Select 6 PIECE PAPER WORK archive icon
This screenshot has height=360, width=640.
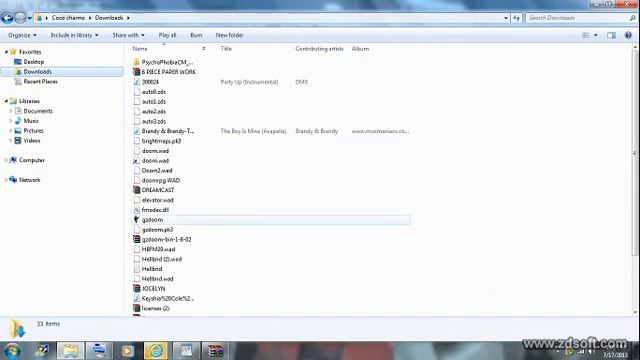[x=136, y=72]
